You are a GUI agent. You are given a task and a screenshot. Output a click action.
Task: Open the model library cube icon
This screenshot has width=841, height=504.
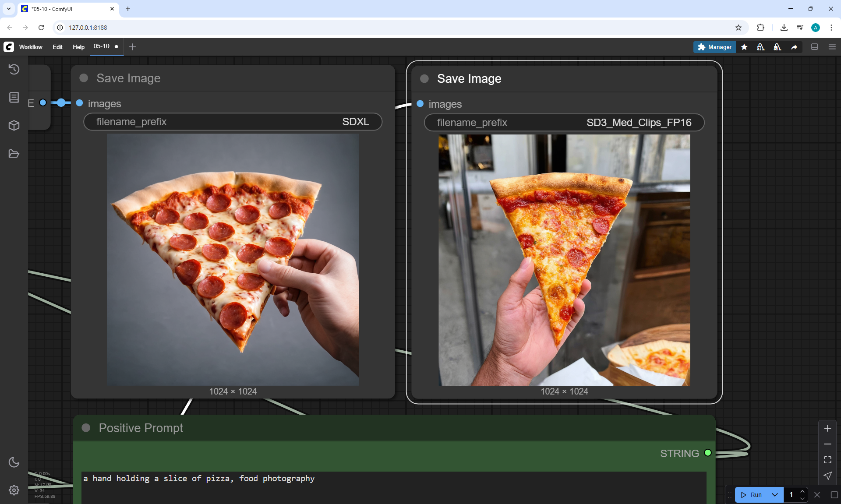click(14, 126)
